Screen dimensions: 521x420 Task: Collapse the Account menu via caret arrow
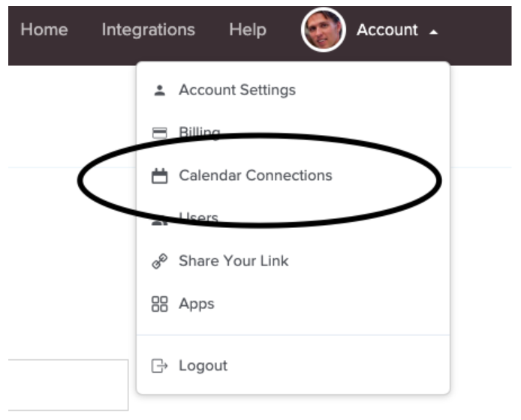[x=433, y=31]
